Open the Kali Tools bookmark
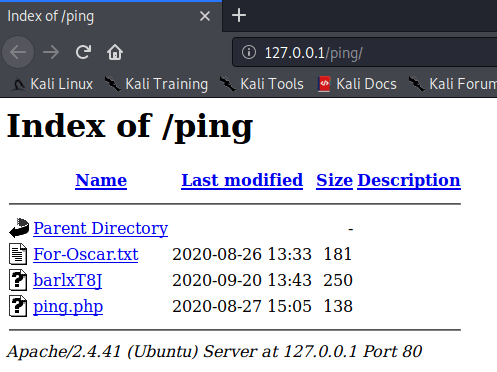Viewport: 497px width, 372px height. pyautogui.click(x=261, y=84)
